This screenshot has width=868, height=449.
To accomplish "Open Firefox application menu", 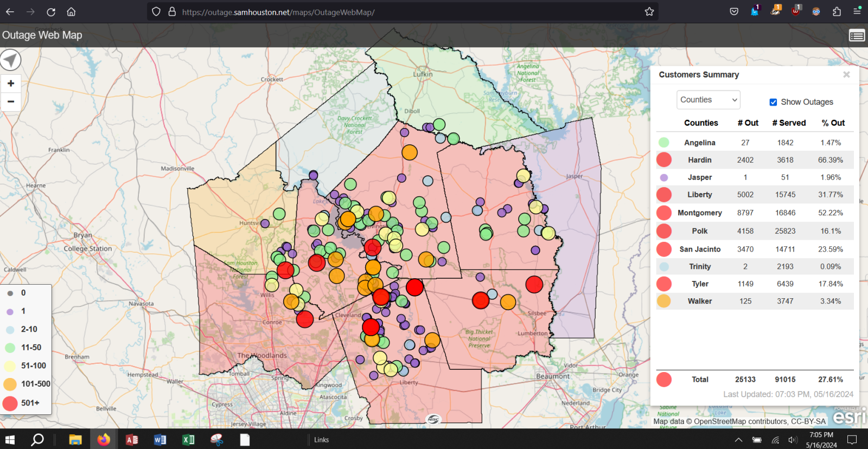I will coord(857,11).
